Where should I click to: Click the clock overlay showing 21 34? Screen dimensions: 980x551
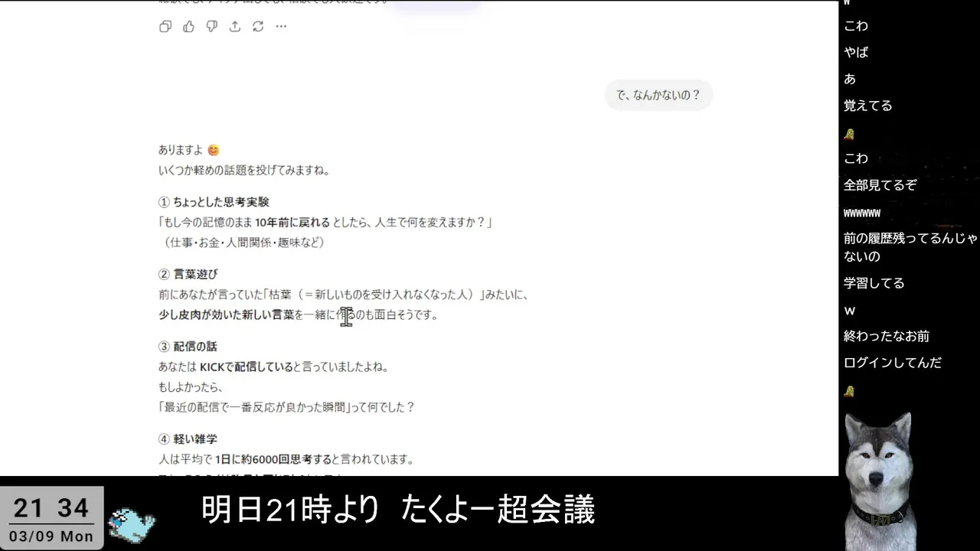[51, 507]
